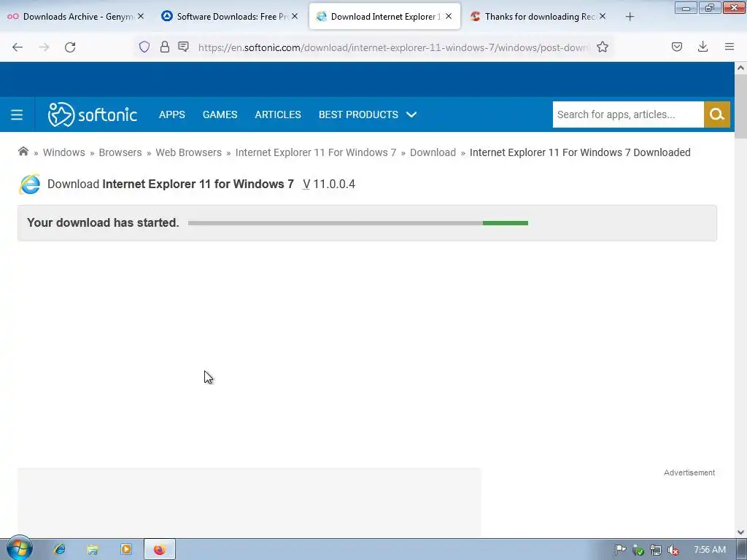Click the V 11.0.0.4 version label
This screenshot has height=560, width=747.
click(x=329, y=184)
